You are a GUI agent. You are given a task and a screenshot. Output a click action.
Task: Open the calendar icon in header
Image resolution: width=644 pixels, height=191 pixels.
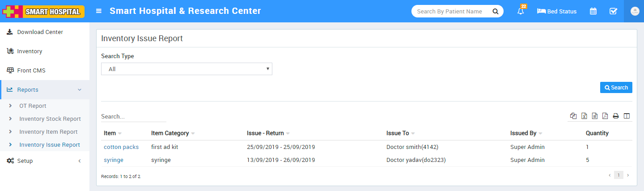593,11
